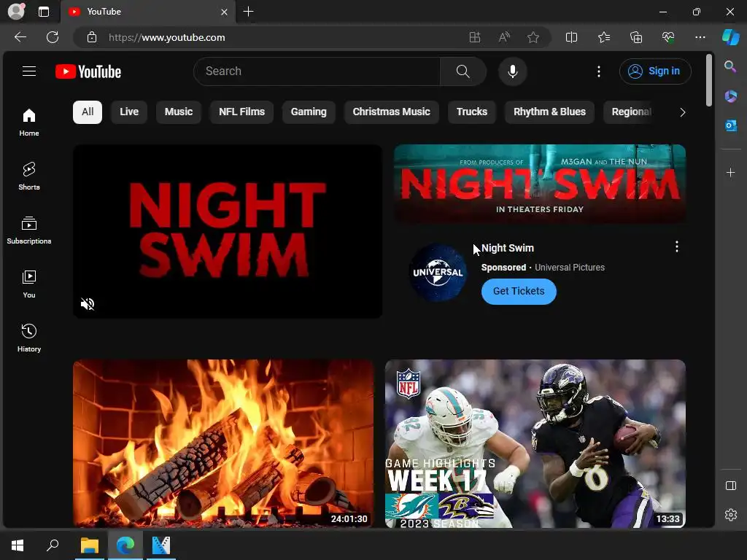
Task: Open the fireplace video thumbnail
Action: tap(223, 443)
